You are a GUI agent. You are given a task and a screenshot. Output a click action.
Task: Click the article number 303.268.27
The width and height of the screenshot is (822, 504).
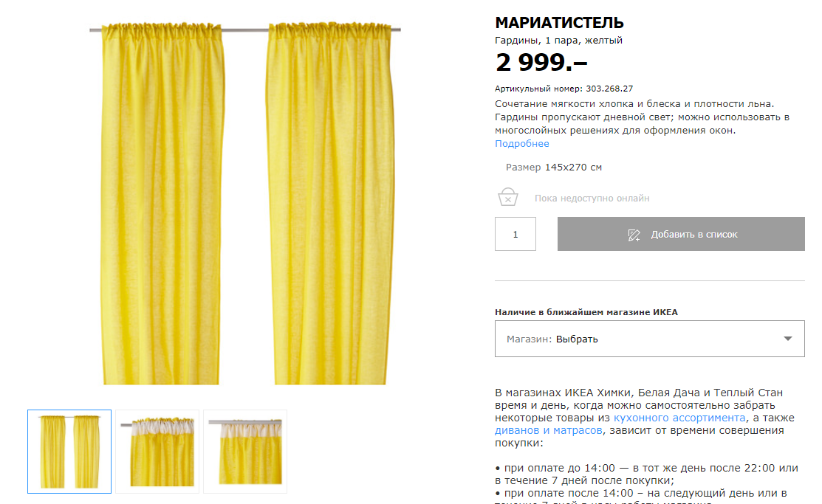click(x=609, y=89)
